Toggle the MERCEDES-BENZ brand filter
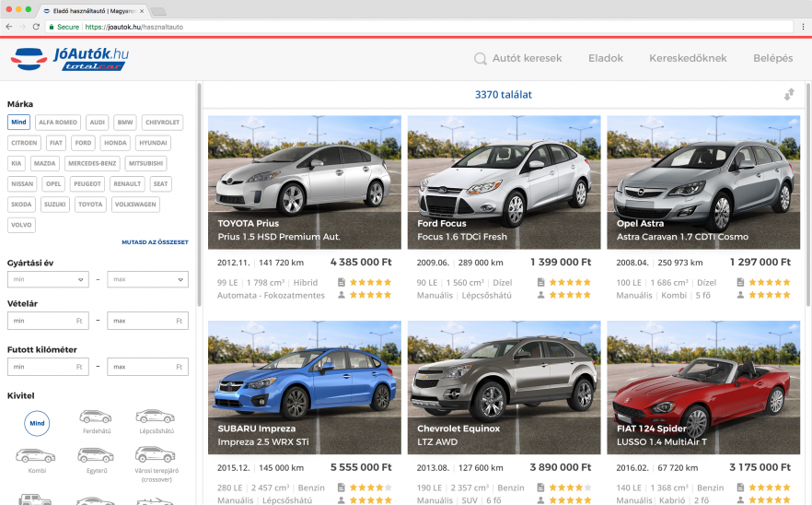 [92, 163]
